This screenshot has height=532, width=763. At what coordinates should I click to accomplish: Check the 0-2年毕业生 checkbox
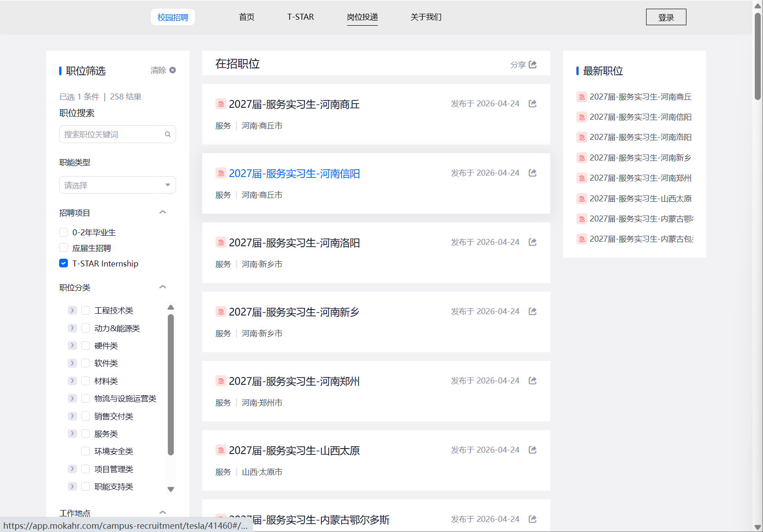click(x=64, y=233)
